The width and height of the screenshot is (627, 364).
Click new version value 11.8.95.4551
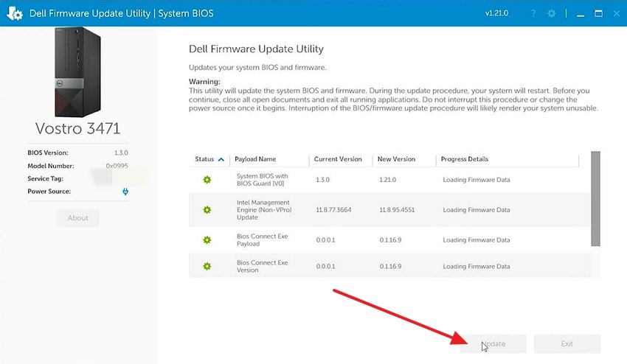tap(397, 210)
